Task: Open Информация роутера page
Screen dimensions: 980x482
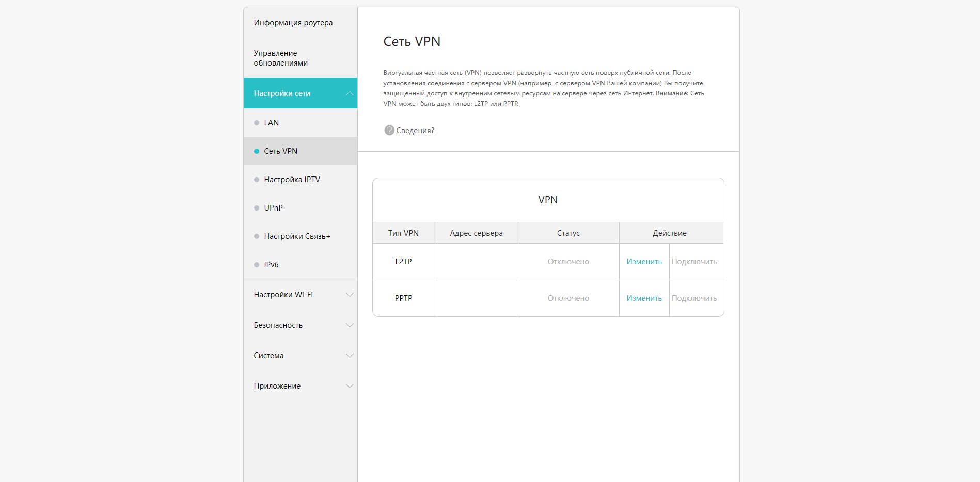Action: tap(293, 23)
